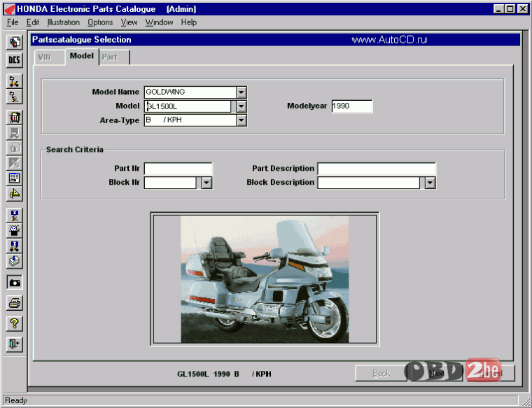Image resolution: width=532 pixels, height=408 pixels.
Task: Click the Goldwing motorcycle picture
Action: pos(265,279)
